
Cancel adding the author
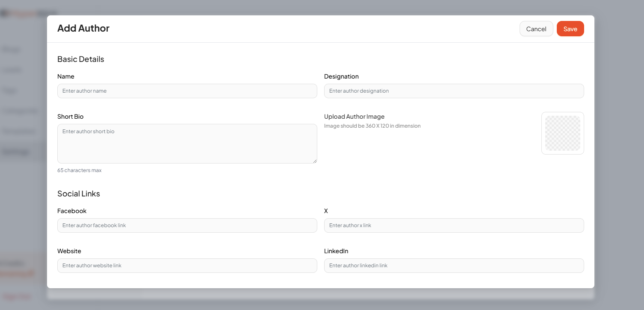click(x=536, y=29)
